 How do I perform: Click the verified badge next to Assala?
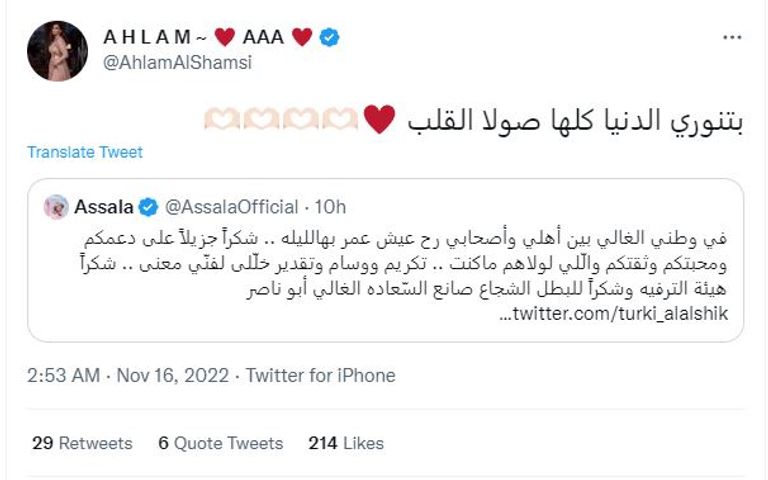tap(148, 207)
